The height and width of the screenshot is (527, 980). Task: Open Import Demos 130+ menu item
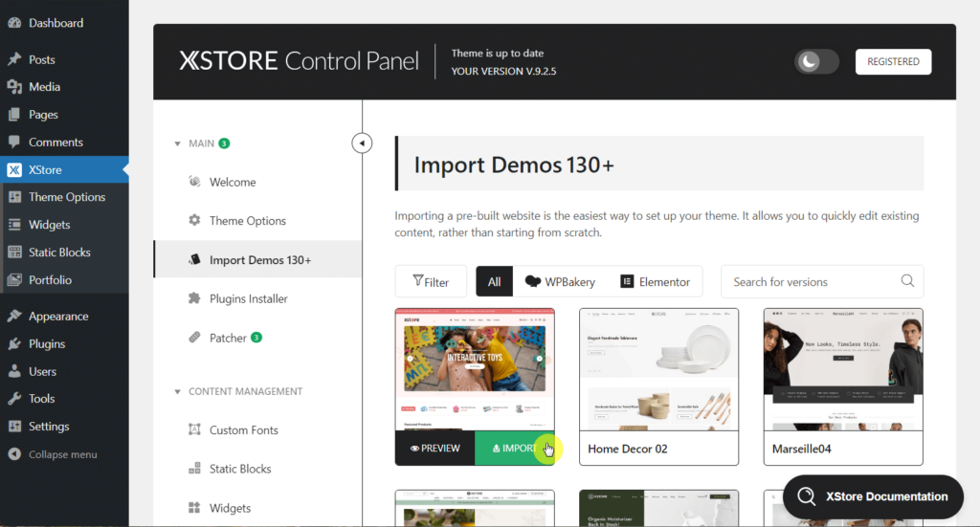coord(257,260)
